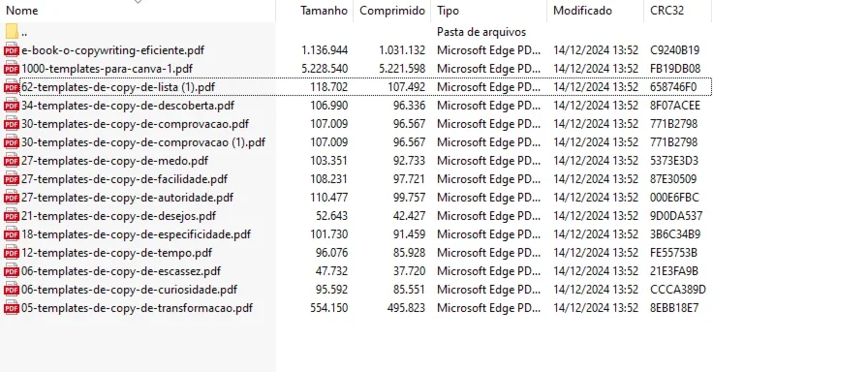Sort by the Comprimido column header

coord(392,11)
